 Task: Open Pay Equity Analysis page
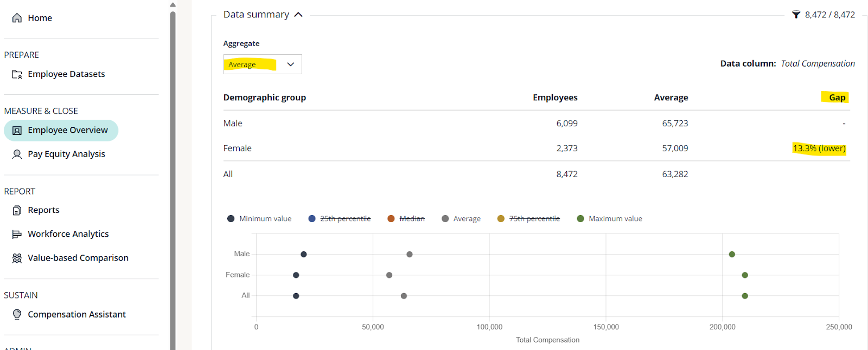(66, 154)
